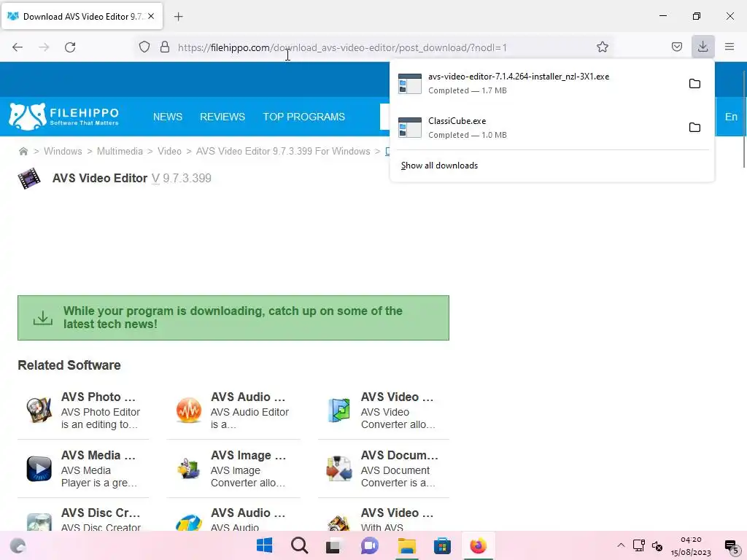This screenshot has width=747, height=560.
Task: Open new tab with plus button
Action: pos(178,17)
